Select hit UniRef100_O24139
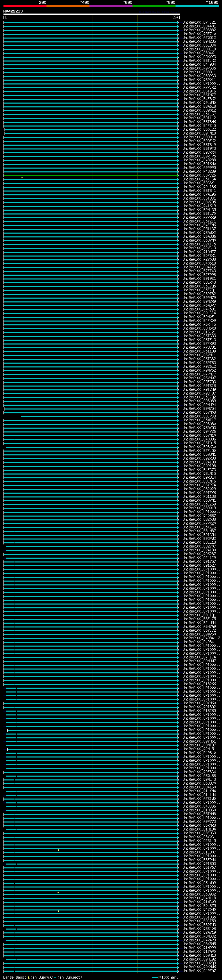Image resolution: width=222 pixels, height=980 pixels. tap(199, 462)
